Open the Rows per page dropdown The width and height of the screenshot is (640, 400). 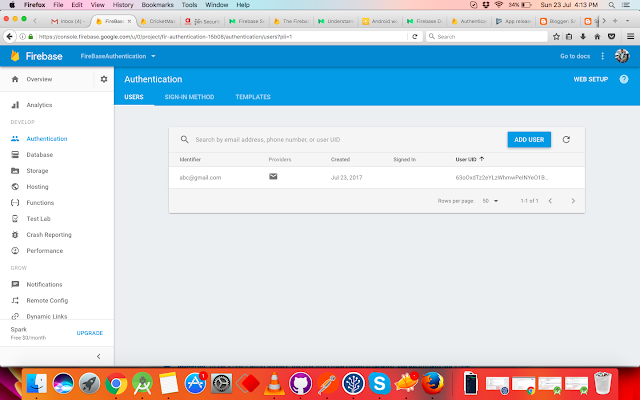click(x=490, y=201)
